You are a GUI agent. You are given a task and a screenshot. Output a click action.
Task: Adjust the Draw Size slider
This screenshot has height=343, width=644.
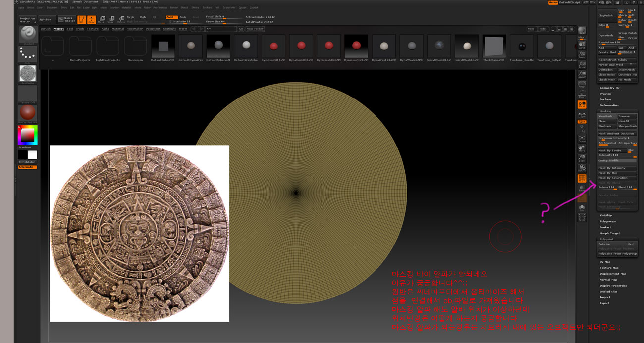tap(223, 22)
